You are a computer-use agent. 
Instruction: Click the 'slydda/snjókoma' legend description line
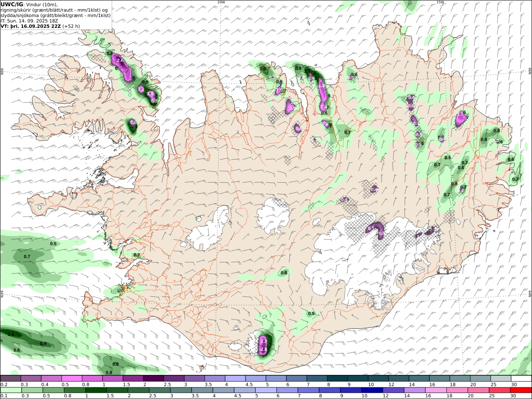[56, 15]
